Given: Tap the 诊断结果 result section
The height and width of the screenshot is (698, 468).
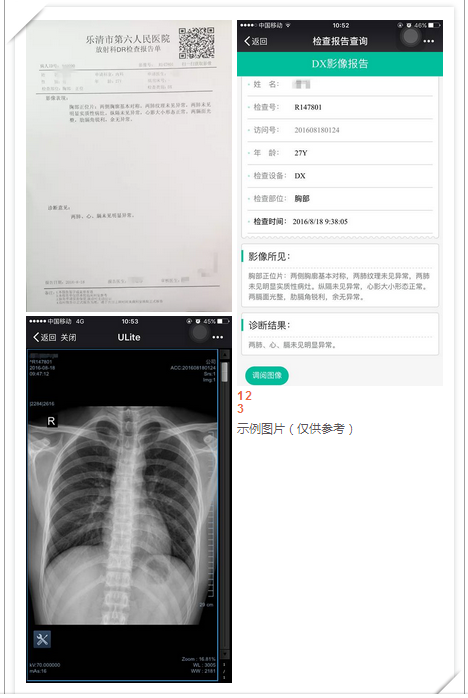Looking at the screenshot, I should (340, 334).
